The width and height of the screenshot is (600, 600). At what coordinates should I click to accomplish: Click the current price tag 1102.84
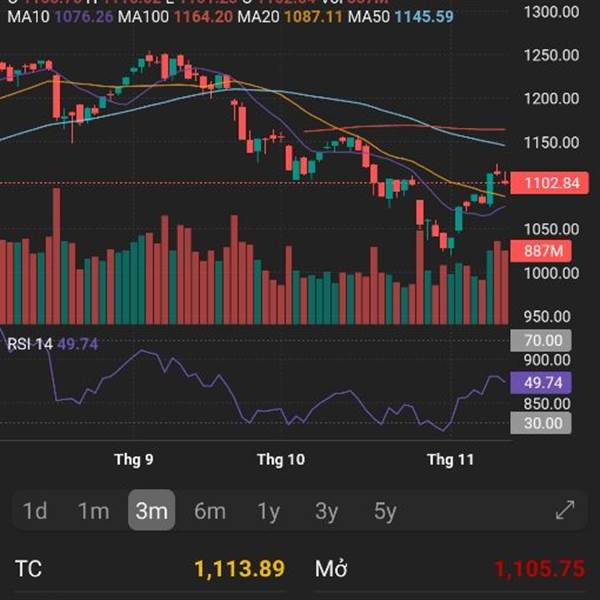tap(549, 183)
